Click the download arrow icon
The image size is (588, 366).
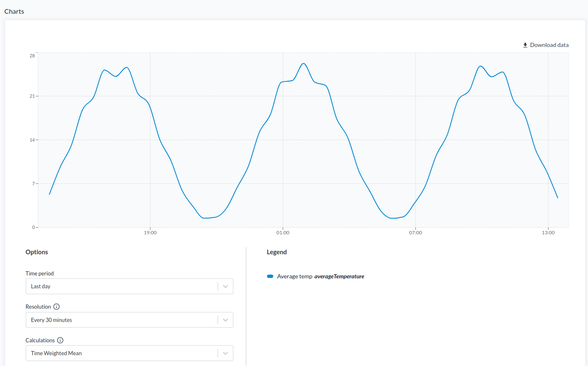[x=525, y=45]
